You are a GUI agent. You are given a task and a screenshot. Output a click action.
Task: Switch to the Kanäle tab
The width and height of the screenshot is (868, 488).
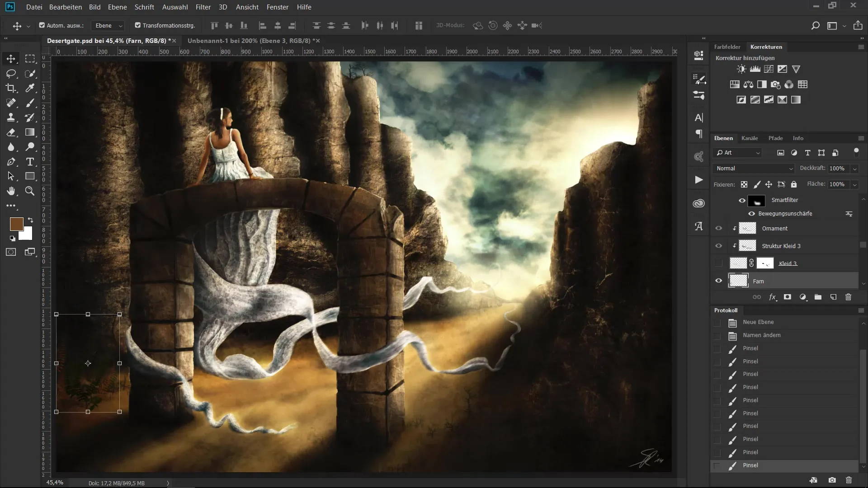pyautogui.click(x=750, y=138)
